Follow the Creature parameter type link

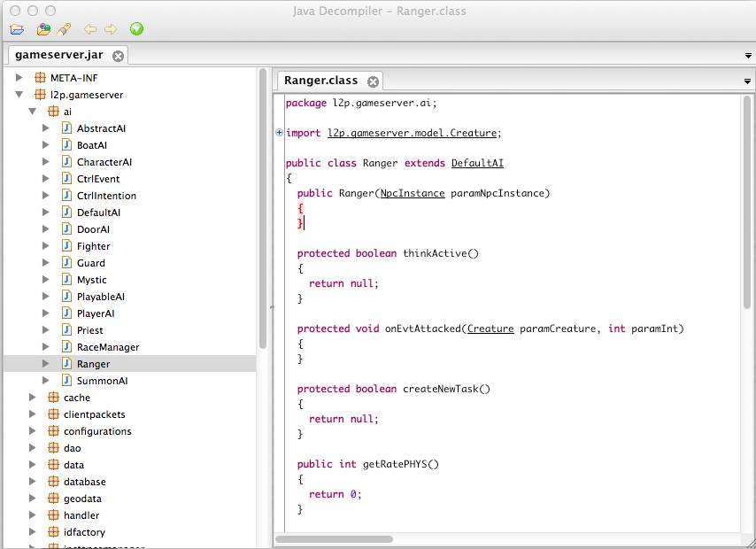click(490, 329)
